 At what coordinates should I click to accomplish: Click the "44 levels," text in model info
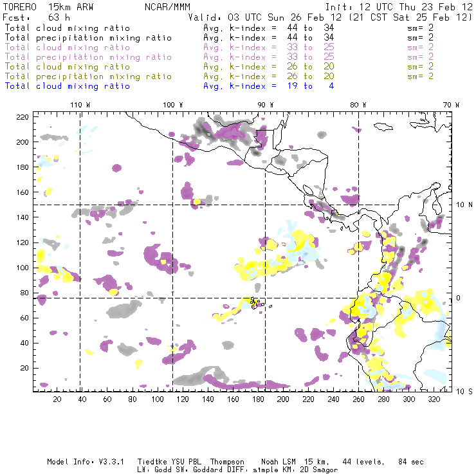[x=363, y=462]
